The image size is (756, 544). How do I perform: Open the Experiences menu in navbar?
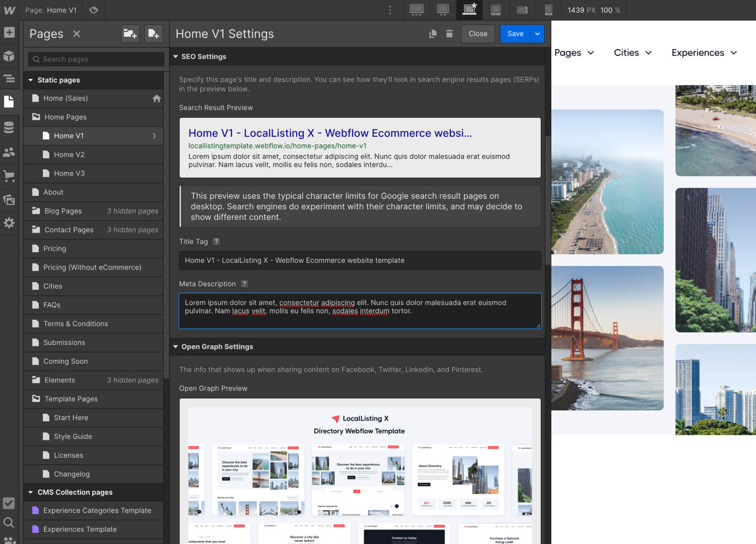[x=704, y=53]
